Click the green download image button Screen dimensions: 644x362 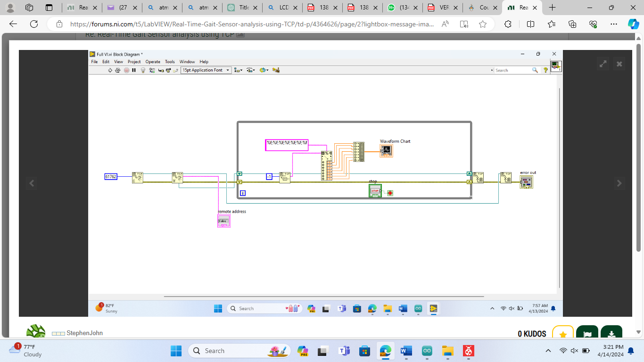point(611,334)
